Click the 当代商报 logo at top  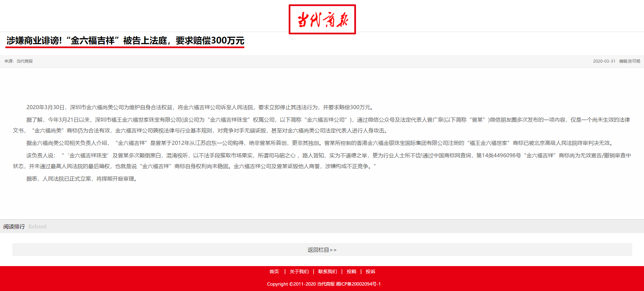tap(322, 19)
